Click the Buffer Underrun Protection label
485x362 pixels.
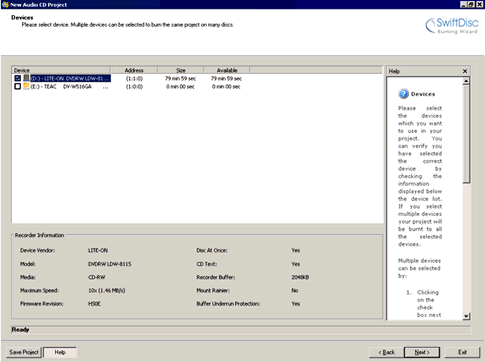coord(228,304)
